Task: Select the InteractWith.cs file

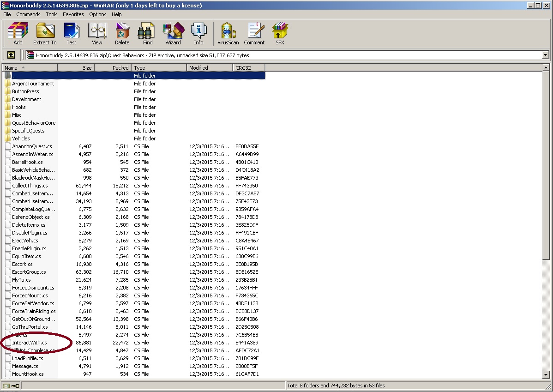Action: coord(30,343)
